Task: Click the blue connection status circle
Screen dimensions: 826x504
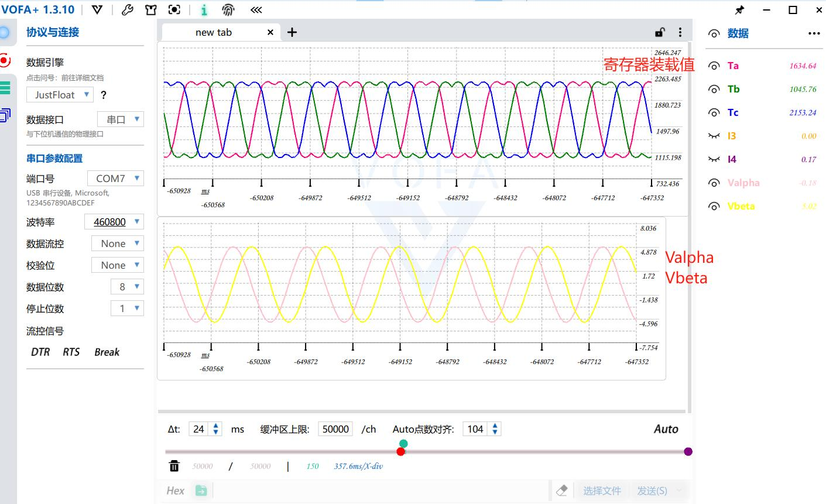Action: click(4, 33)
